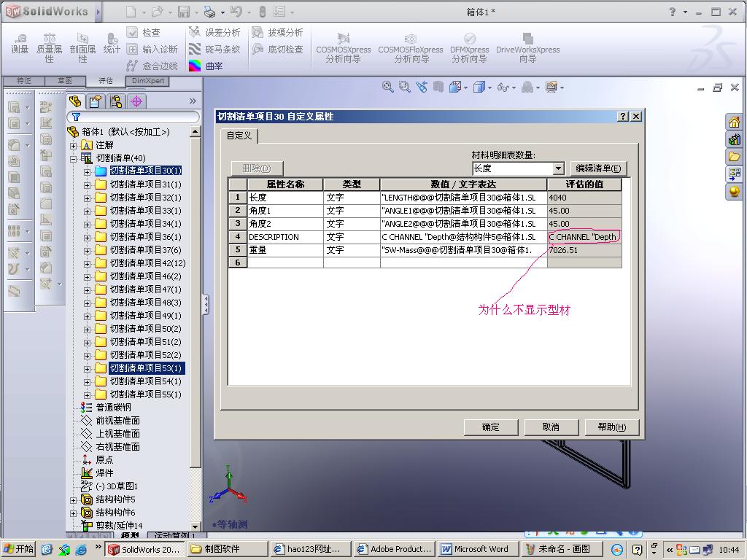Select the 原点 origin tree item
Screen dimensions: 747x560
click(104, 460)
